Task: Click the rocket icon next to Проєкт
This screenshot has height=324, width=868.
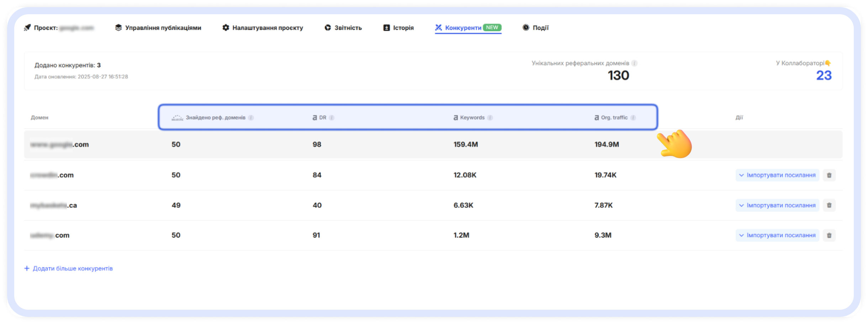Action: click(x=27, y=27)
